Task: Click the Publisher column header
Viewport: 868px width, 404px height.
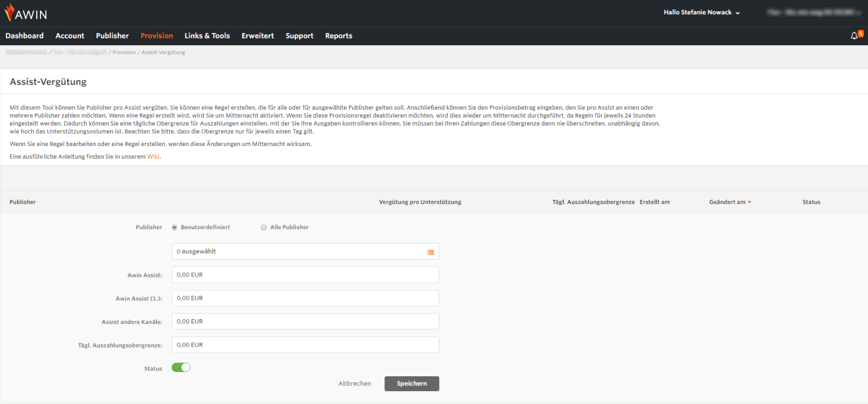Action: coord(22,202)
